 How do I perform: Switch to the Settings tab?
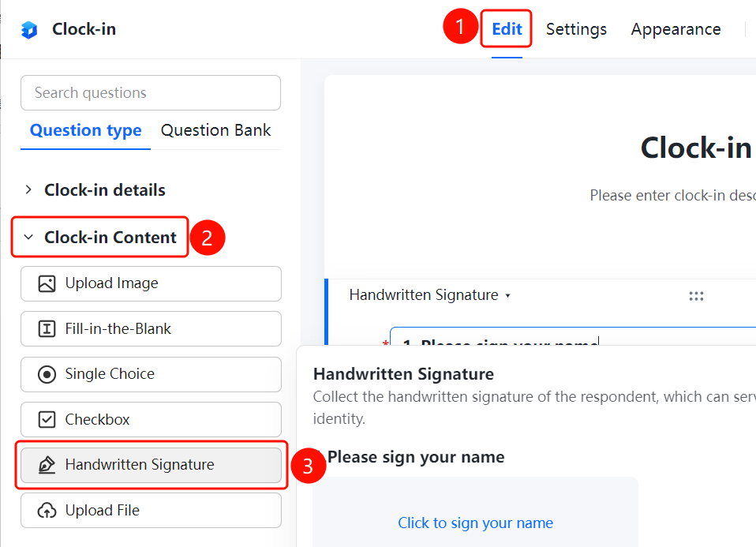tap(576, 29)
